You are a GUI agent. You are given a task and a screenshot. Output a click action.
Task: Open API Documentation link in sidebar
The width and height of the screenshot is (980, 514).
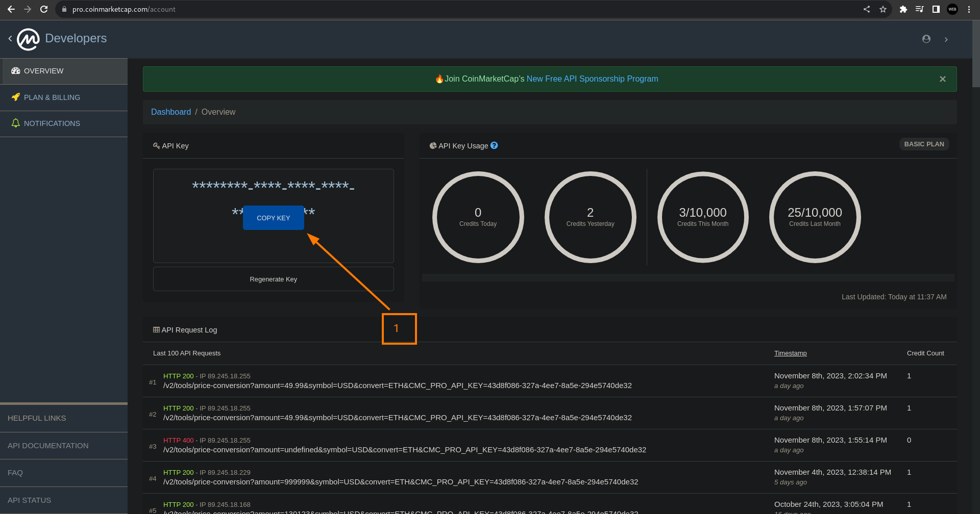point(64,446)
